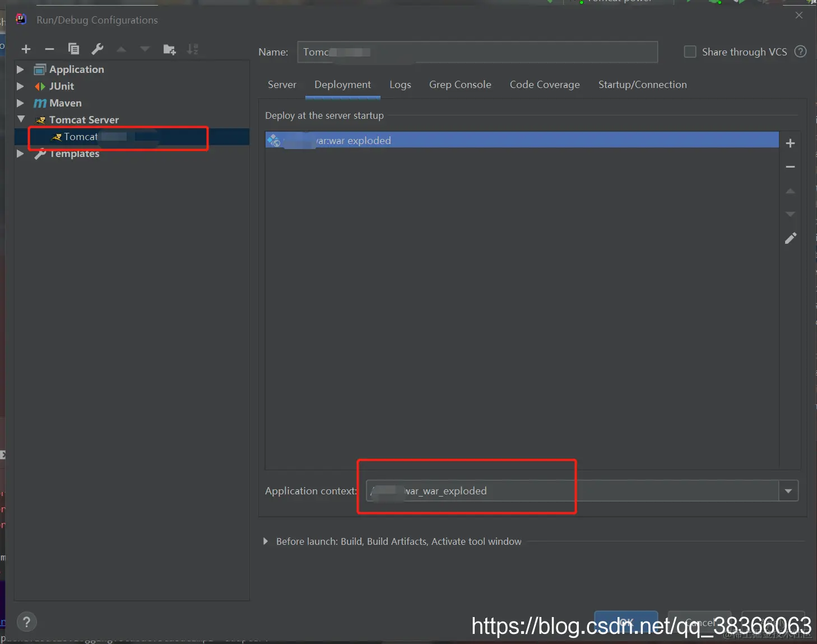The width and height of the screenshot is (817, 644).
Task: Move artifact down in deployment list
Action: [x=790, y=214]
